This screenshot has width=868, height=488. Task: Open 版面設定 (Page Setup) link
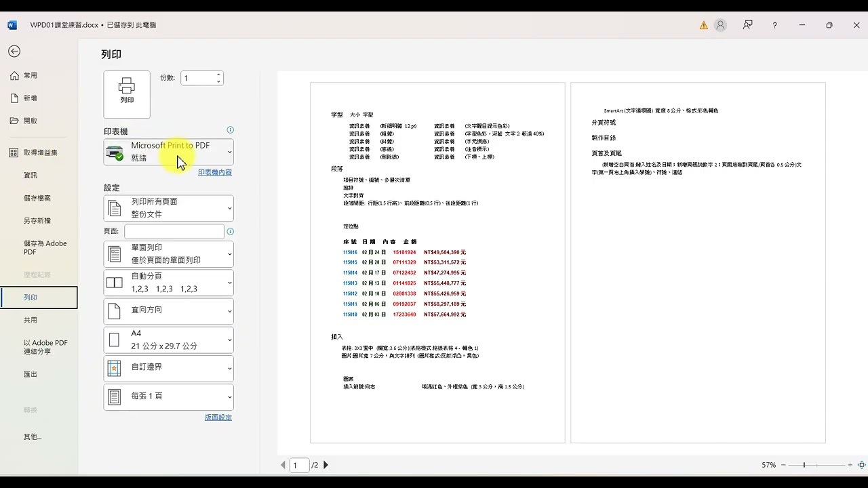(218, 418)
